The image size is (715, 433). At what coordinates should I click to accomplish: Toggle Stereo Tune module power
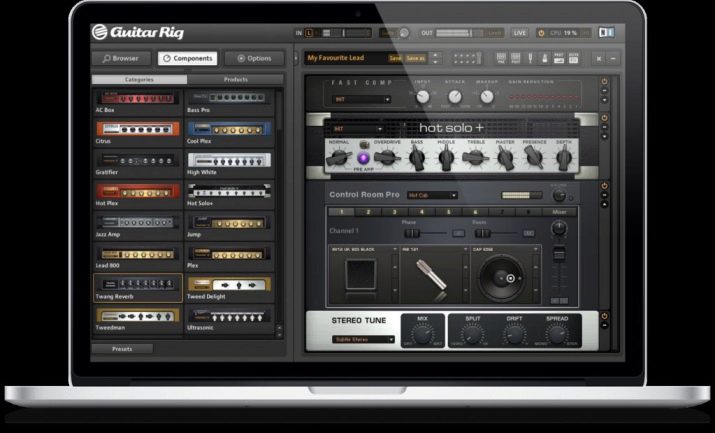pyautogui.click(x=605, y=316)
